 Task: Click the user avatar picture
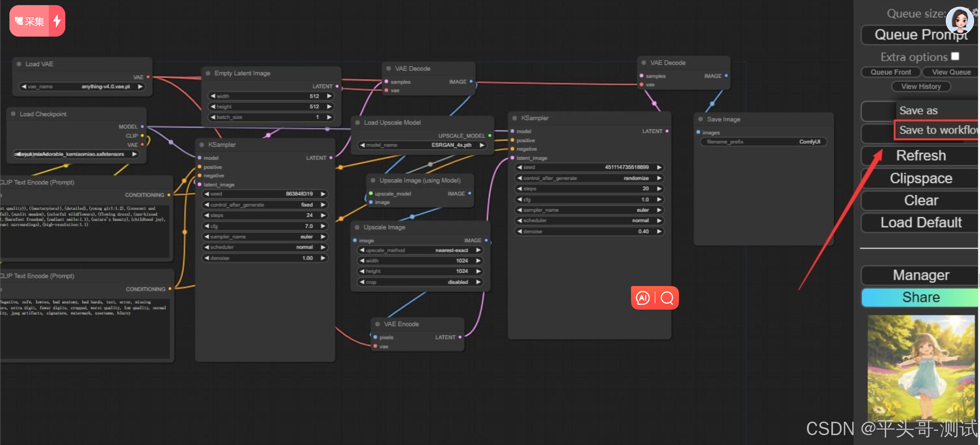point(959,20)
